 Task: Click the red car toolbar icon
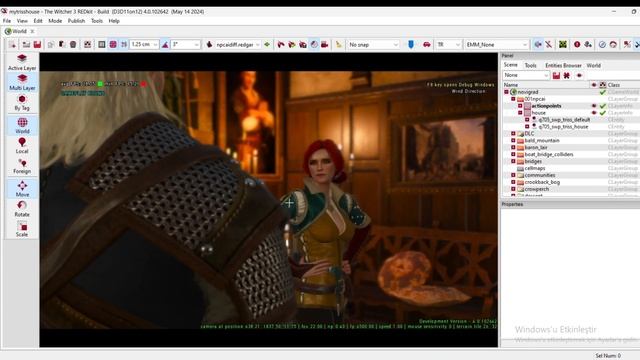point(427,44)
